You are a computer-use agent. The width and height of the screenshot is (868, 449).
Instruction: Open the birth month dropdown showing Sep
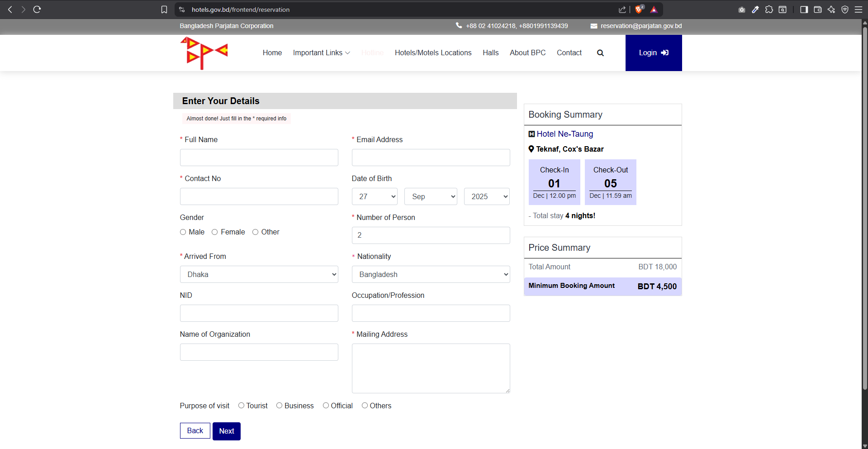tap(431, 196)
